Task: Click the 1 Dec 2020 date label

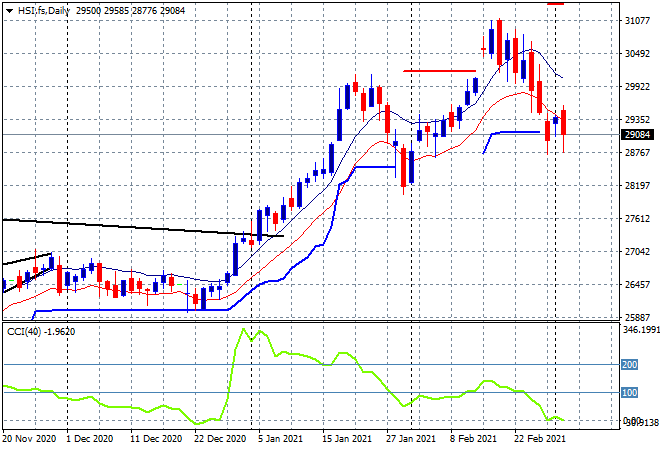Action: [x=89, y=439]
